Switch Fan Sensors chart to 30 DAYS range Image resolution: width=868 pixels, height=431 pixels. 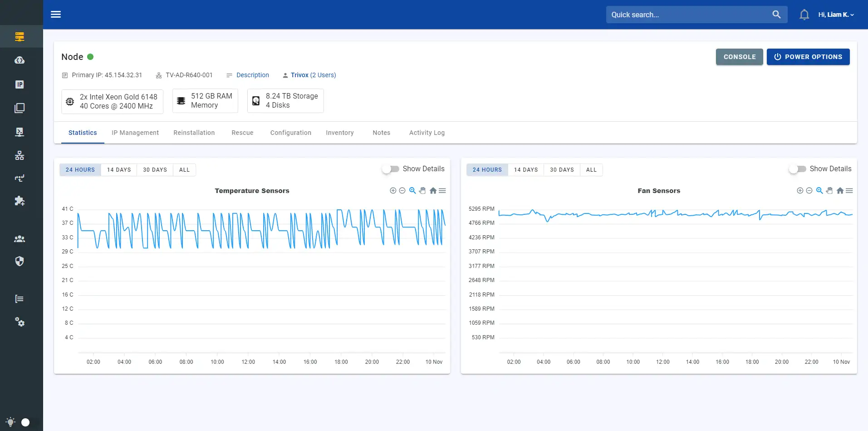pyautogui.click(x=561, y=169)
